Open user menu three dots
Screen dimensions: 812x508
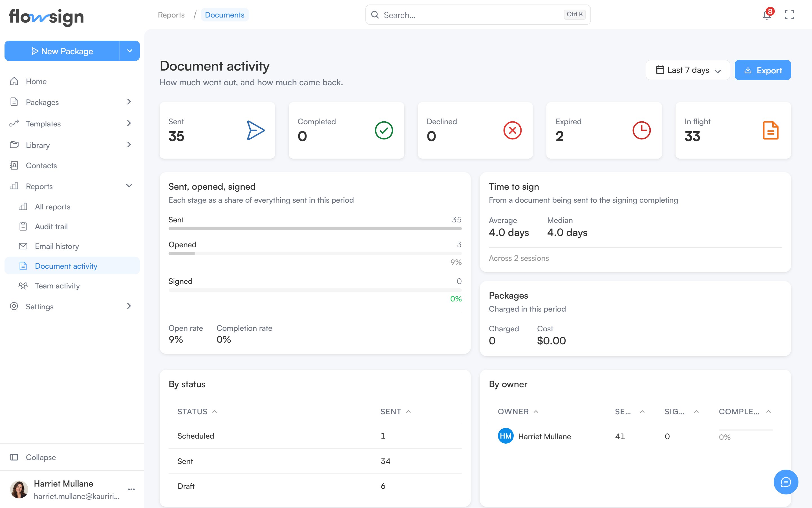(x=132, y=490)
